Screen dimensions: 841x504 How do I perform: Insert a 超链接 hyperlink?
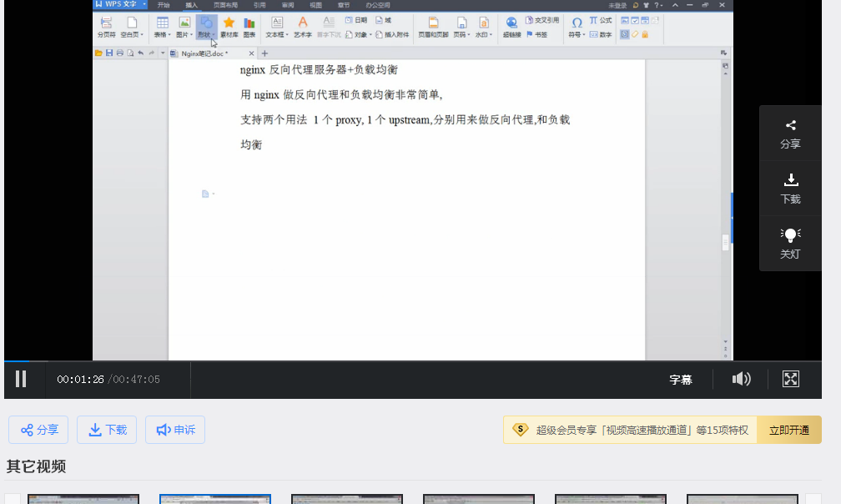coord(511,28)
